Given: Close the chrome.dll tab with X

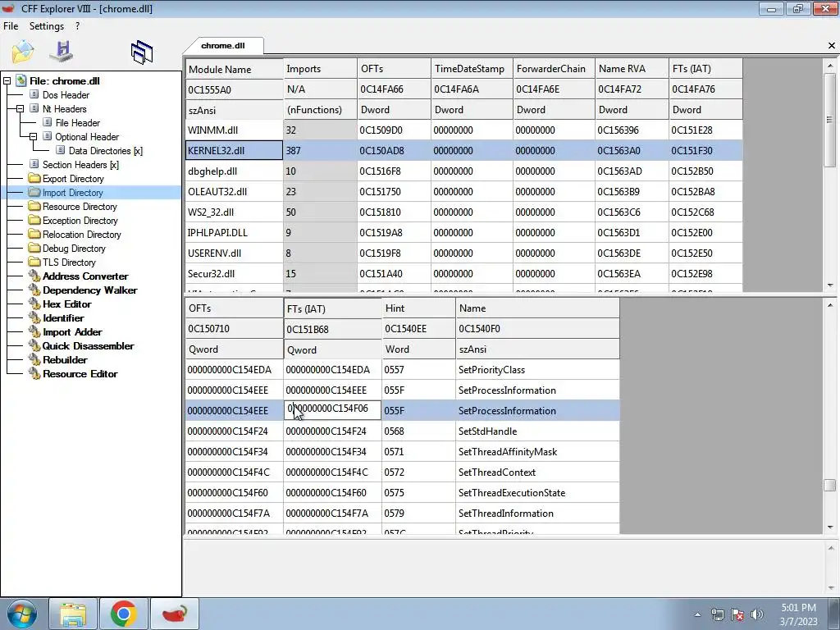Looking at the screenshot, I should [832, 46].
